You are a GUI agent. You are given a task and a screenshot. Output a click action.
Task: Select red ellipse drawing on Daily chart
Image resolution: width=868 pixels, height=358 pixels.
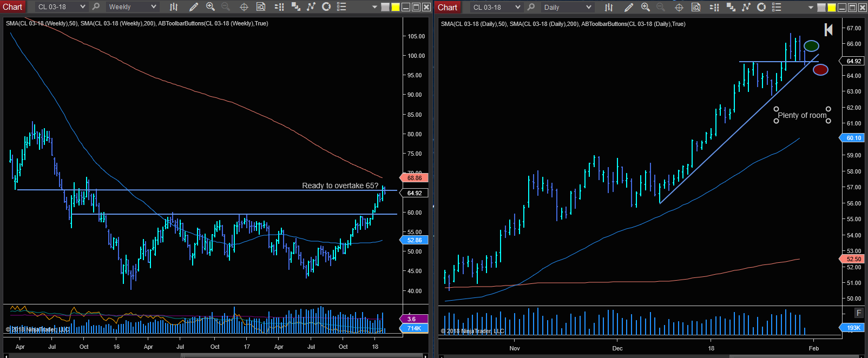click(820, 70)
